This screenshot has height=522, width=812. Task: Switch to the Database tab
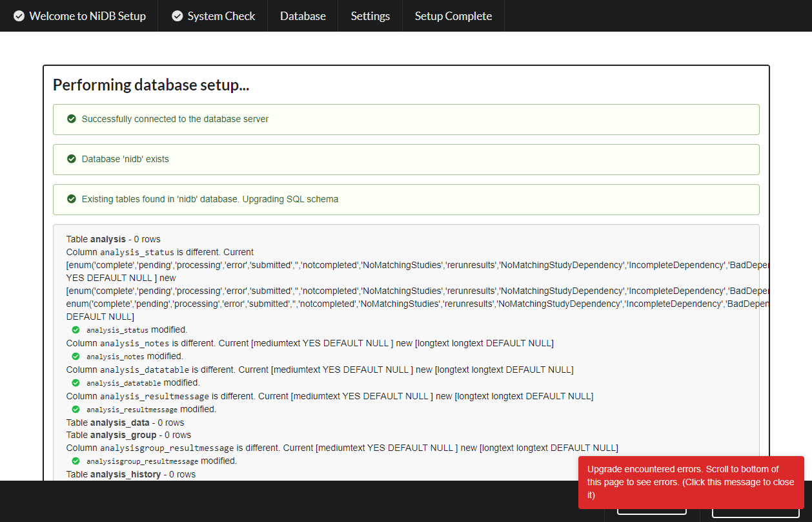pos(302,16)
